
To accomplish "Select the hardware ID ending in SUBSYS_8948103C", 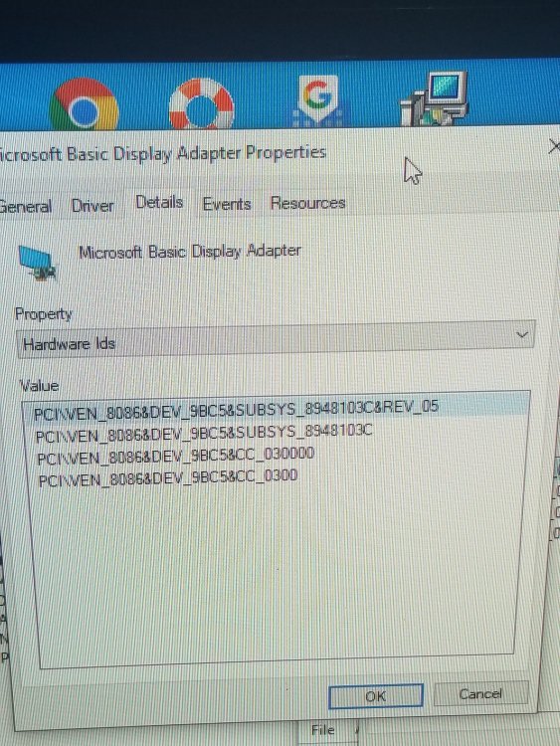I will [205, 433].
